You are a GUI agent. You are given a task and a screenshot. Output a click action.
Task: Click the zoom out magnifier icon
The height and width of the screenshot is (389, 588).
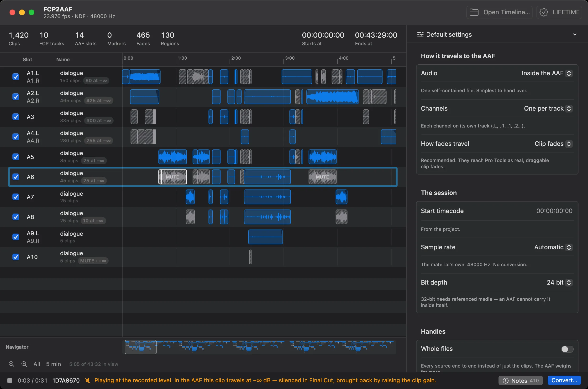pyautogui.click(x=11, y=364)
